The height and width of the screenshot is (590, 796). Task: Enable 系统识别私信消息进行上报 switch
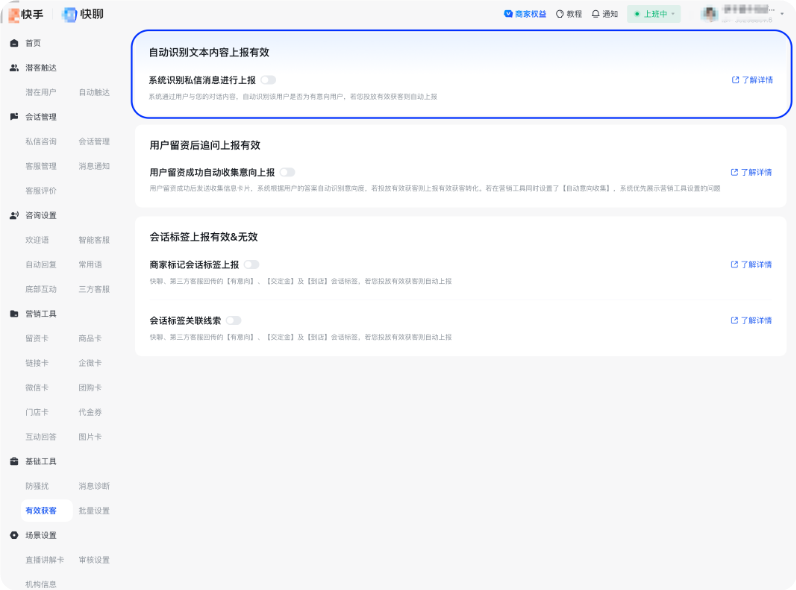(268, 80)
